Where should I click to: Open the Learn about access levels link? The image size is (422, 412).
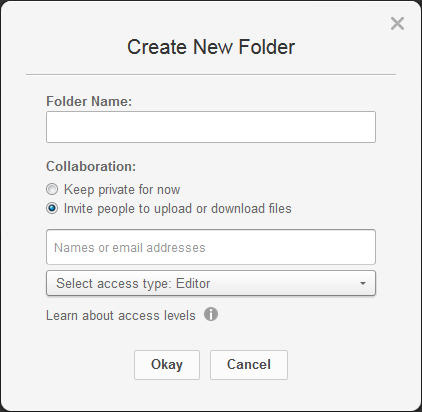click(x=121, y=315)
